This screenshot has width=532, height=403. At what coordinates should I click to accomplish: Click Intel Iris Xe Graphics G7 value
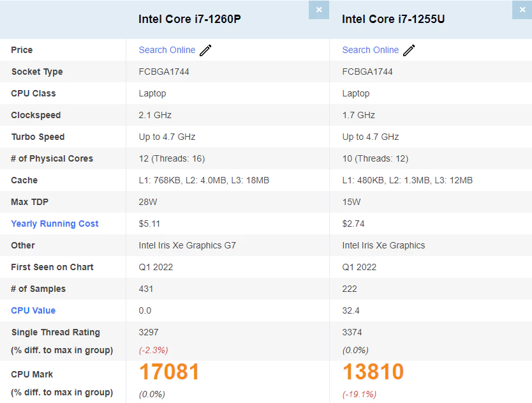click(188, 245)
